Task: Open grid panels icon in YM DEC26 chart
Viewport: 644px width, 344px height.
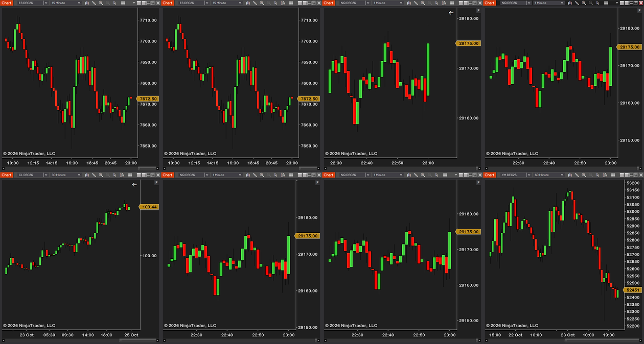Action: pos(613,175)
